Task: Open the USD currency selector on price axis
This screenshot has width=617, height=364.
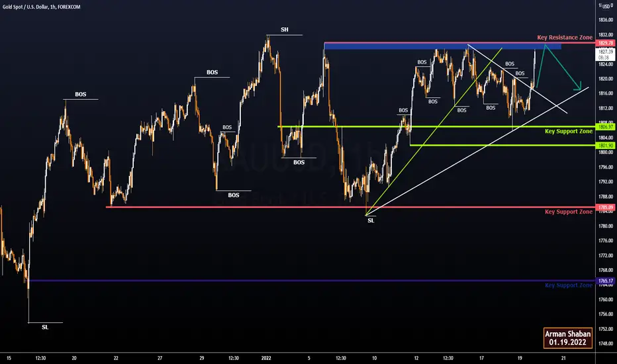Action: (x=606, y=6)
